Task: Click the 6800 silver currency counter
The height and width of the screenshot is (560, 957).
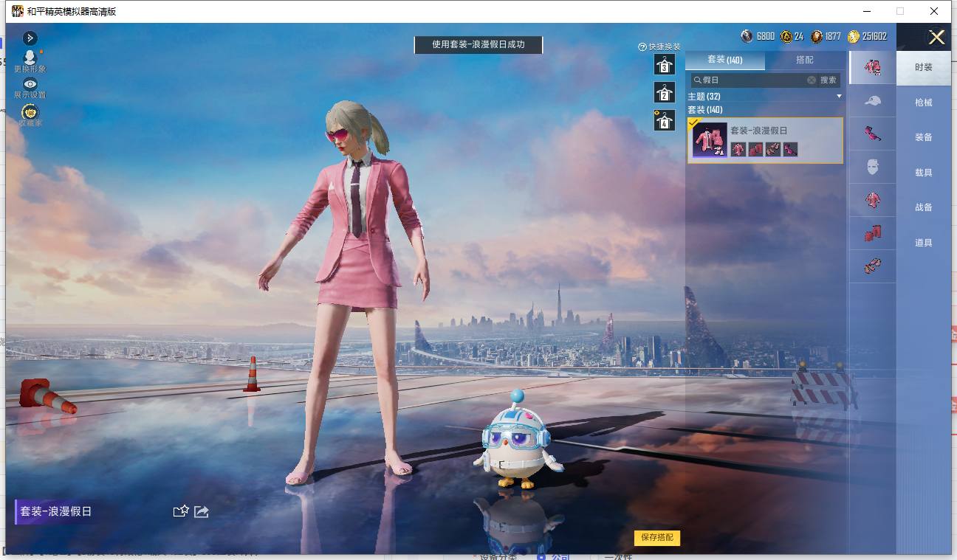Action: coord(758,36)
